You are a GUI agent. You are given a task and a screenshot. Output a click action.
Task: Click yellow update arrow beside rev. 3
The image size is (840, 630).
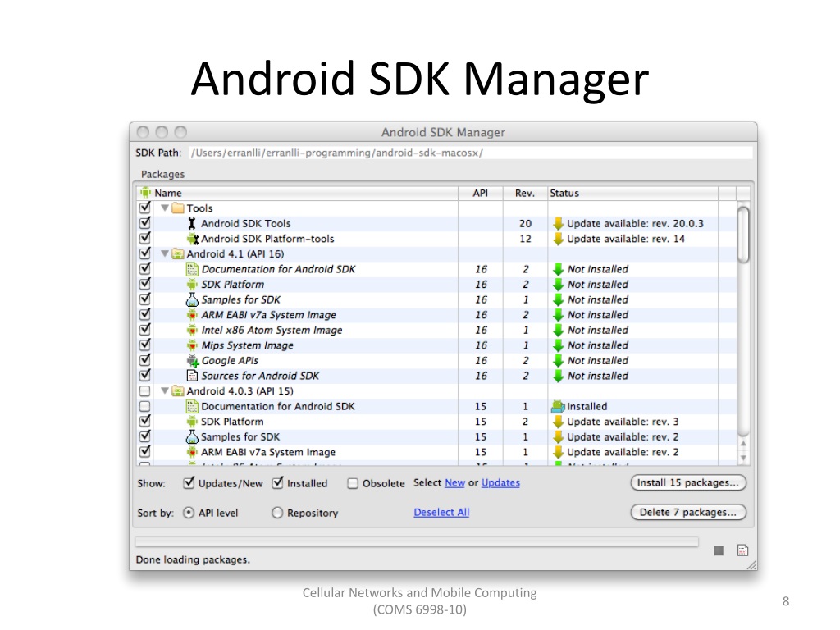coord(558,422)
